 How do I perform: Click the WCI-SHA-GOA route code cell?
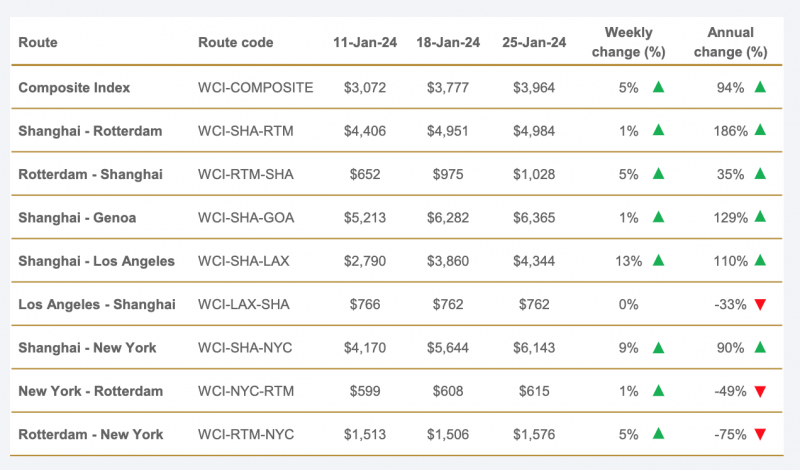[246, 218]
